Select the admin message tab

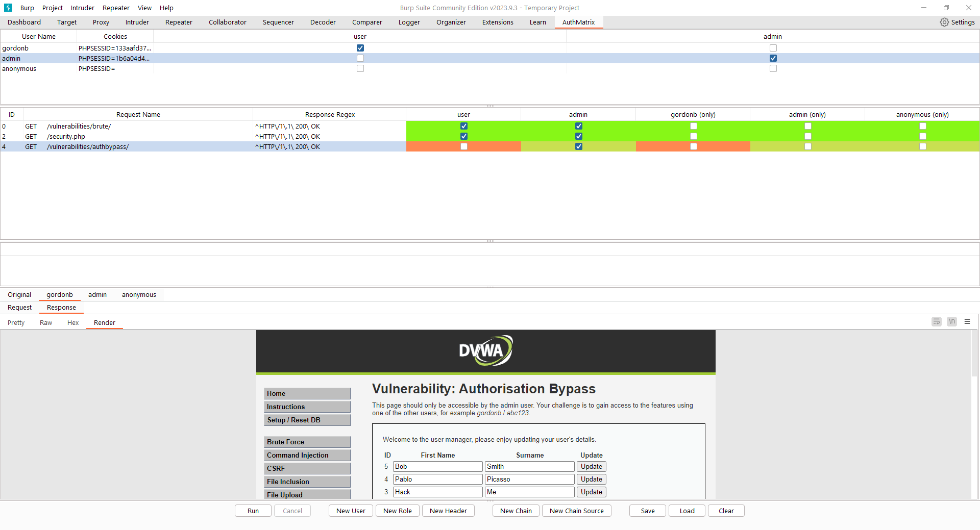point(97,294)
